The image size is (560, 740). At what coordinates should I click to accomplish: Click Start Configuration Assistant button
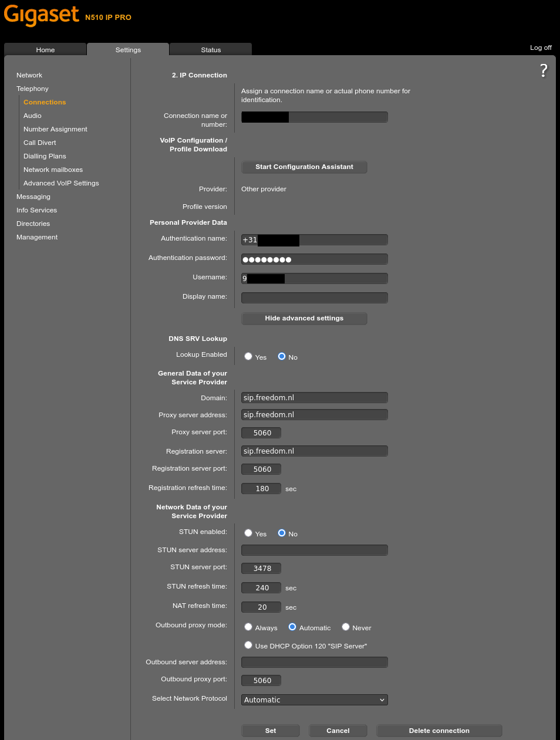[x=304, y=167]
